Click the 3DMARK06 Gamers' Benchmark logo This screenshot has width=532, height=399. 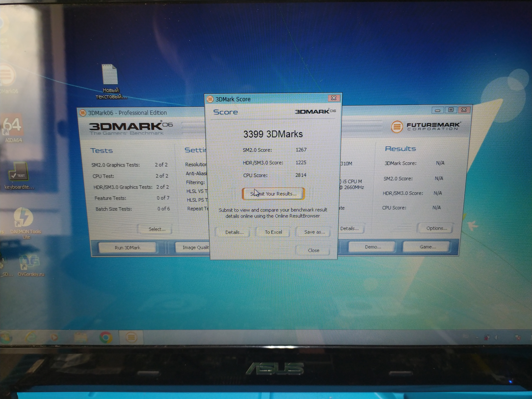(131, 128)
